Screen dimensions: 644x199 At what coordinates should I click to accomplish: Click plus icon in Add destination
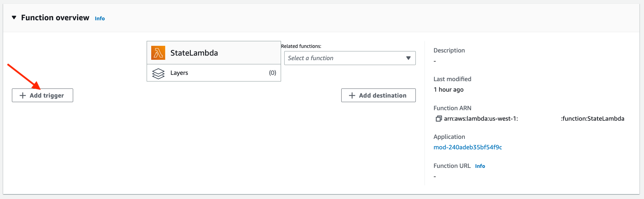tap(352, 95)
